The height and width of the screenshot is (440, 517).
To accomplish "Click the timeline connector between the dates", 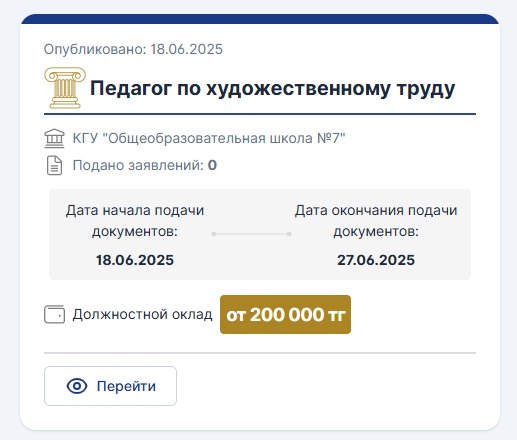I will click(252, 234).
